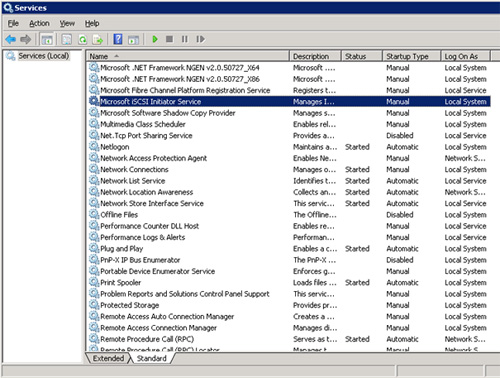Select Network Location Awareness service

click(289, 192)
